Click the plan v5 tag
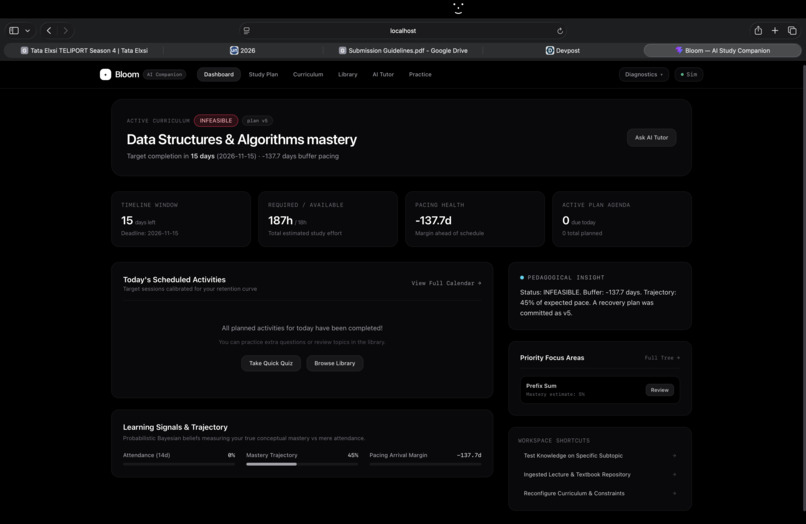This screenshot has height=524, width=806. coord(257,121)
